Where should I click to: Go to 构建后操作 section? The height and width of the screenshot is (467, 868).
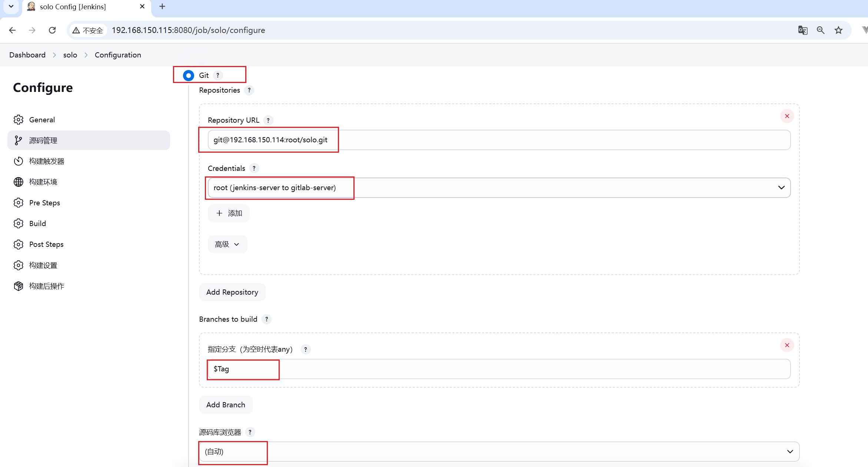click(89, 286)
